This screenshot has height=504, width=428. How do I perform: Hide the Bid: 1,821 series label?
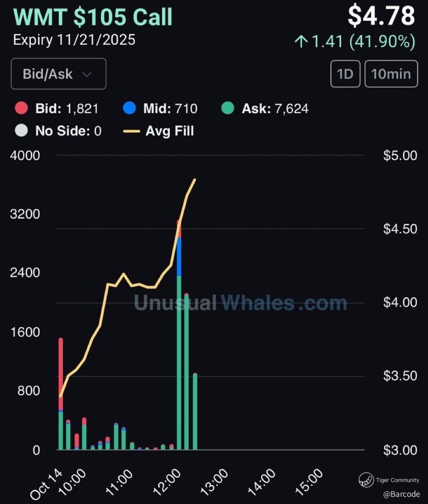67,108
